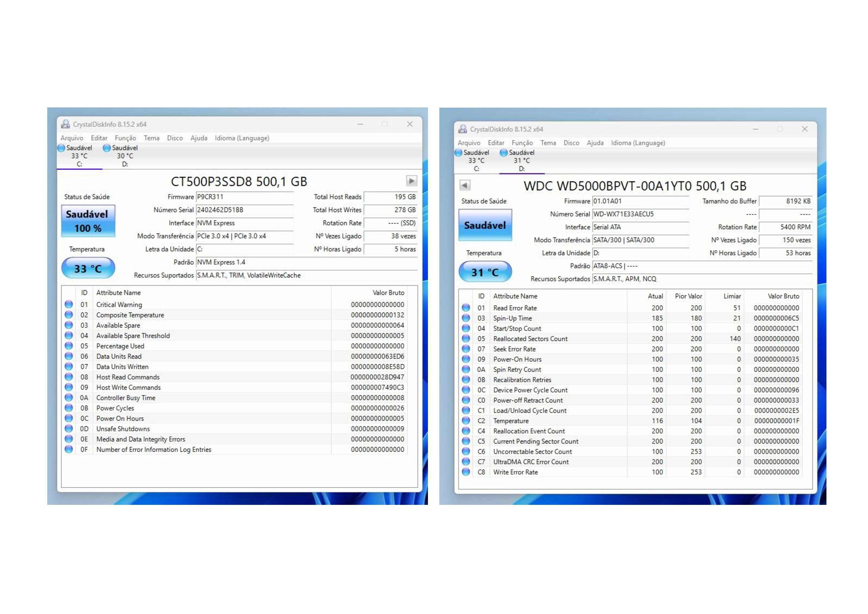Viewport: 868px width, 614px height.
Task: Click status orb for Composite Temperature row
Action: click(69, 315)
